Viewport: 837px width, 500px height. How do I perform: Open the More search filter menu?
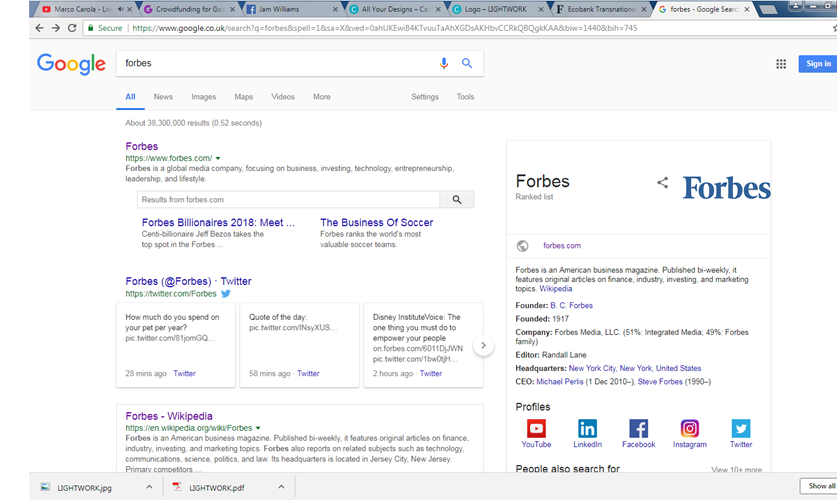coord(321,97)
